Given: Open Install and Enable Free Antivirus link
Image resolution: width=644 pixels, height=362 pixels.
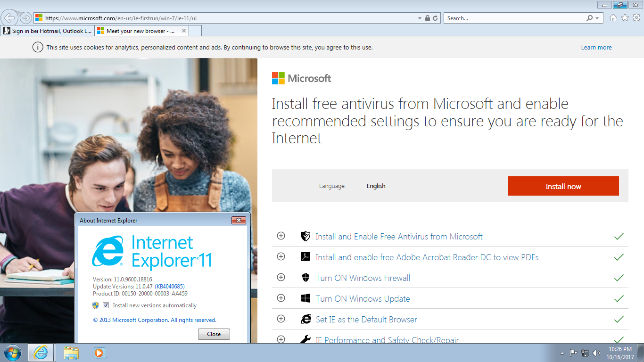Looking at the screenshot, I should coord(399,237).
